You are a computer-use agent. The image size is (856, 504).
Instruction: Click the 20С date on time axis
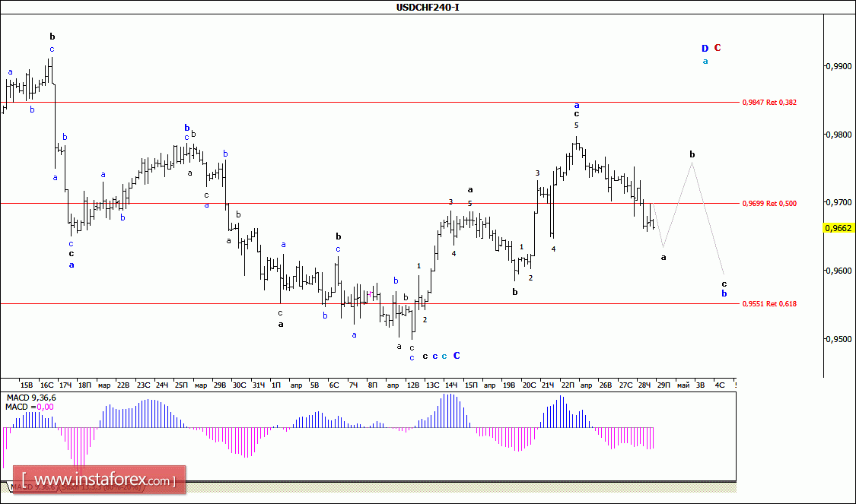[529, 385]
